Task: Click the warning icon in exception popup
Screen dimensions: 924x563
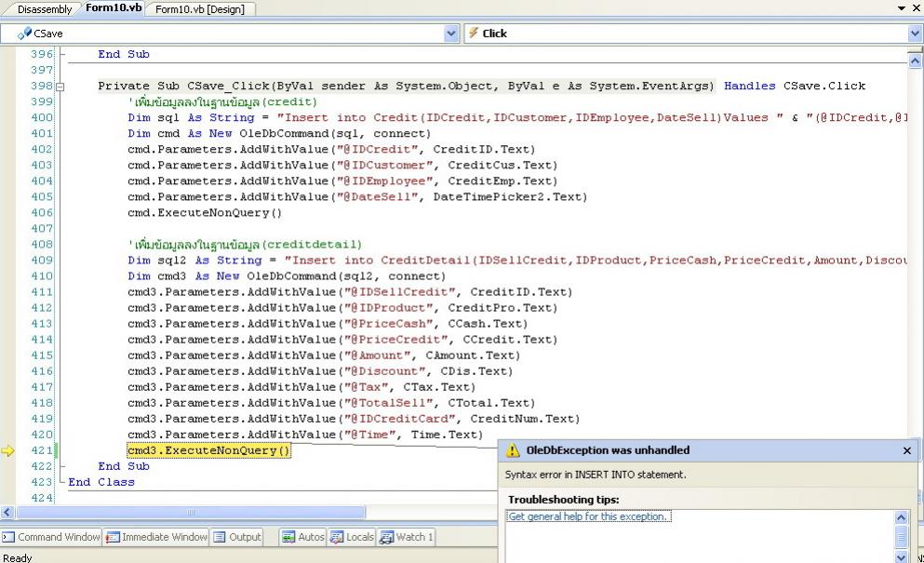Action: 513,450
